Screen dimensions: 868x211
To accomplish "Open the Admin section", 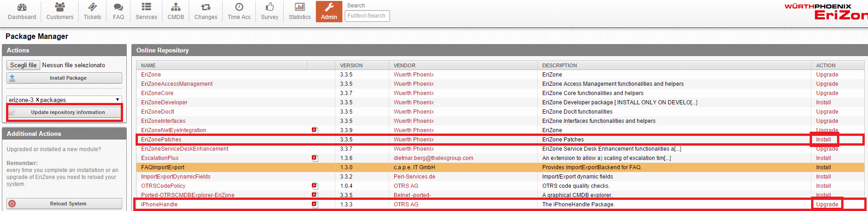I will 329,12.
